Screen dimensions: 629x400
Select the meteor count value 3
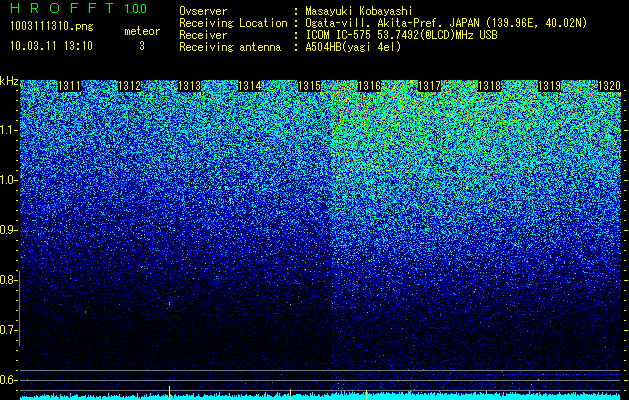click(142, 46)
